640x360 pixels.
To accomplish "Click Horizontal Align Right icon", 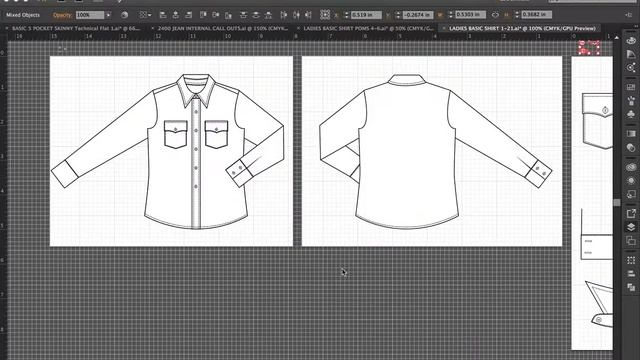I will click(188, 15).
